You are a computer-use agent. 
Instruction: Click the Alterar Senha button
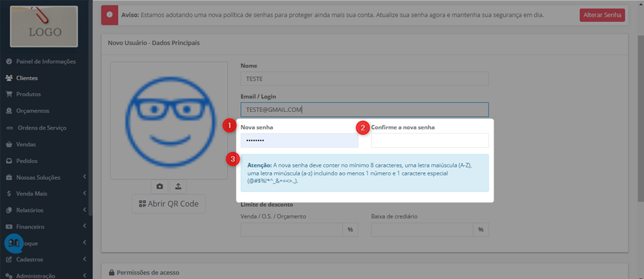pyautogui.click(x=602, y=15)
